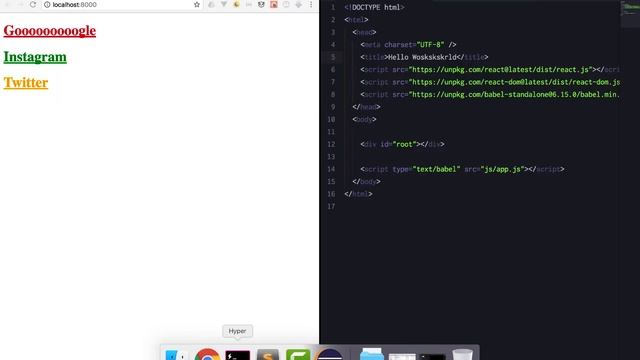Click the funnel-shaped extension icon
Viewport: 640px width, 360px height.
tap(224, 4)
